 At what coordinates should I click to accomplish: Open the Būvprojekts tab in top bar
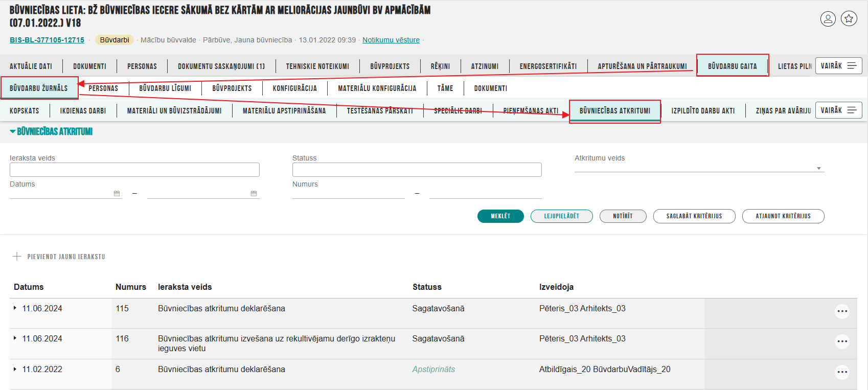tap(390, 66)
